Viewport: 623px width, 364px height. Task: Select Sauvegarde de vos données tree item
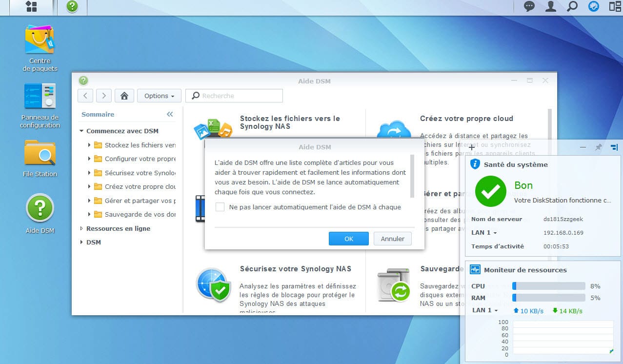(x=140, y=214)
